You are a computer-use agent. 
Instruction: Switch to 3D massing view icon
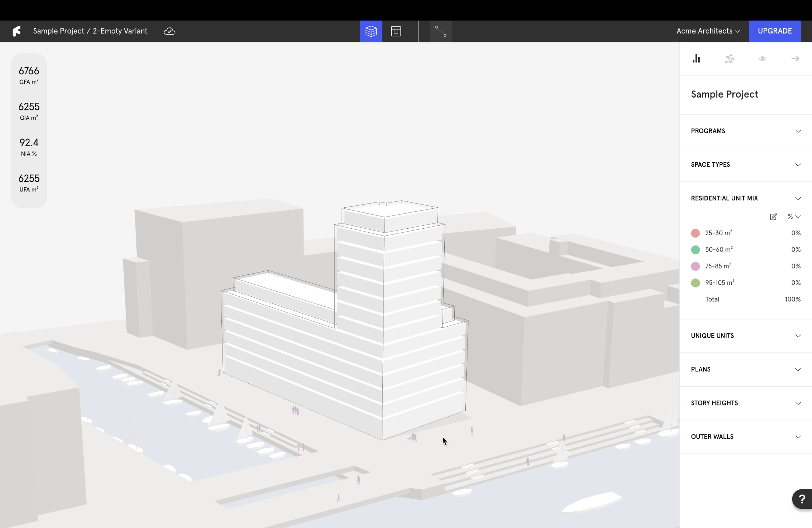click(x=371, y=31)
